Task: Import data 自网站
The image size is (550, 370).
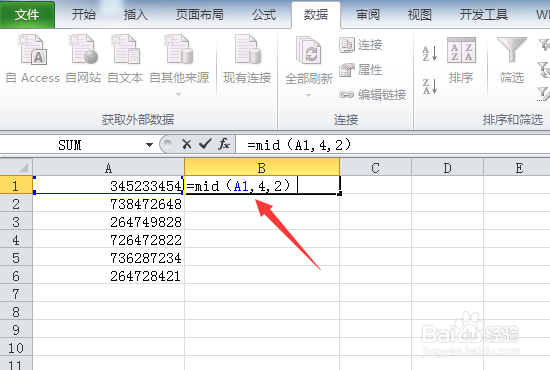Action: click(83, 59)
